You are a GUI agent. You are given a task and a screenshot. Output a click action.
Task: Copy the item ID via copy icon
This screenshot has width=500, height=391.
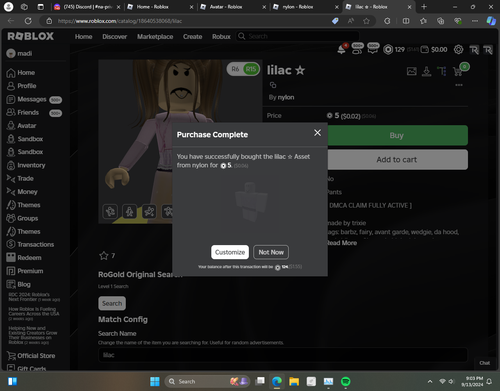tap(273, 85)
